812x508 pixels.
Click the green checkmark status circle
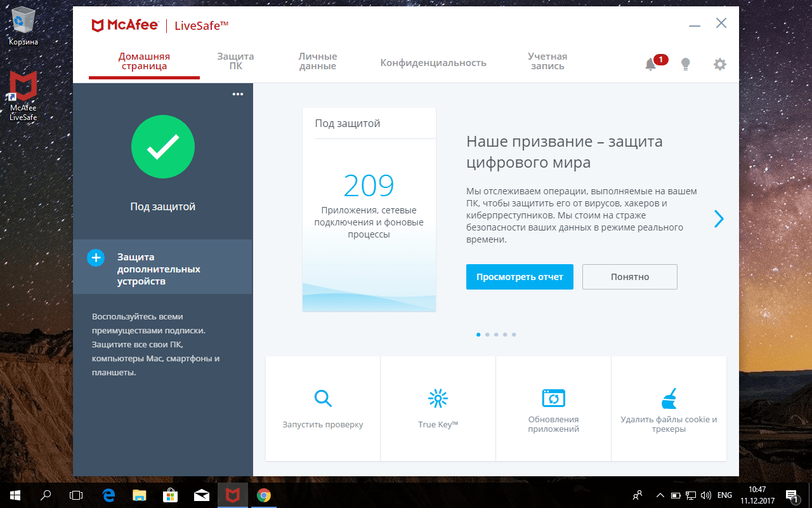[x=163, y=147]
